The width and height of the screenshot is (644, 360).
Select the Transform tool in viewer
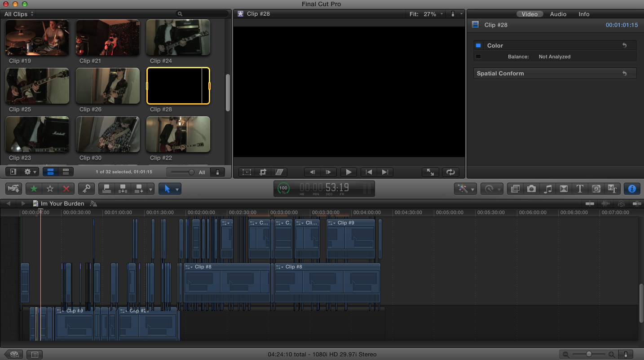point(247,172)
